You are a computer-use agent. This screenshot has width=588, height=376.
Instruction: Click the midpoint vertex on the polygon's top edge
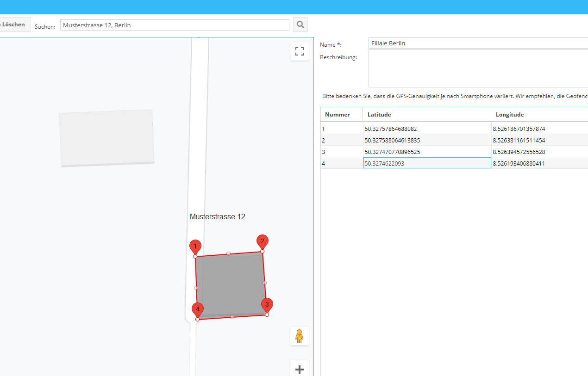pos(228,253)
